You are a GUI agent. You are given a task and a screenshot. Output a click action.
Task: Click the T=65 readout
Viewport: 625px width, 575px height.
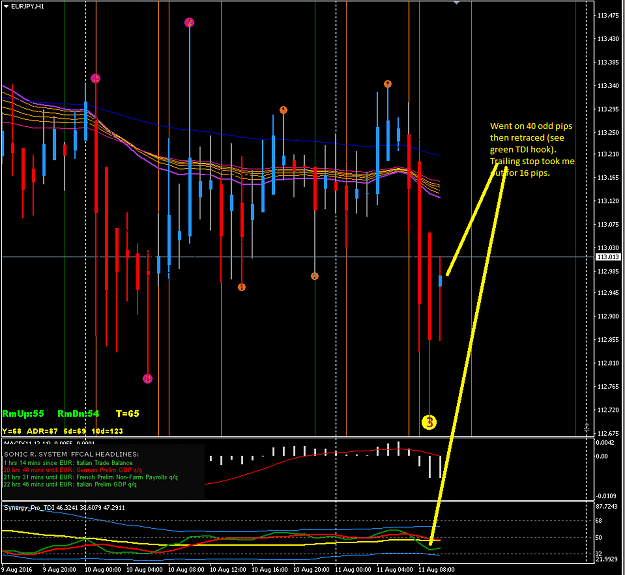[x=128, y=414]
